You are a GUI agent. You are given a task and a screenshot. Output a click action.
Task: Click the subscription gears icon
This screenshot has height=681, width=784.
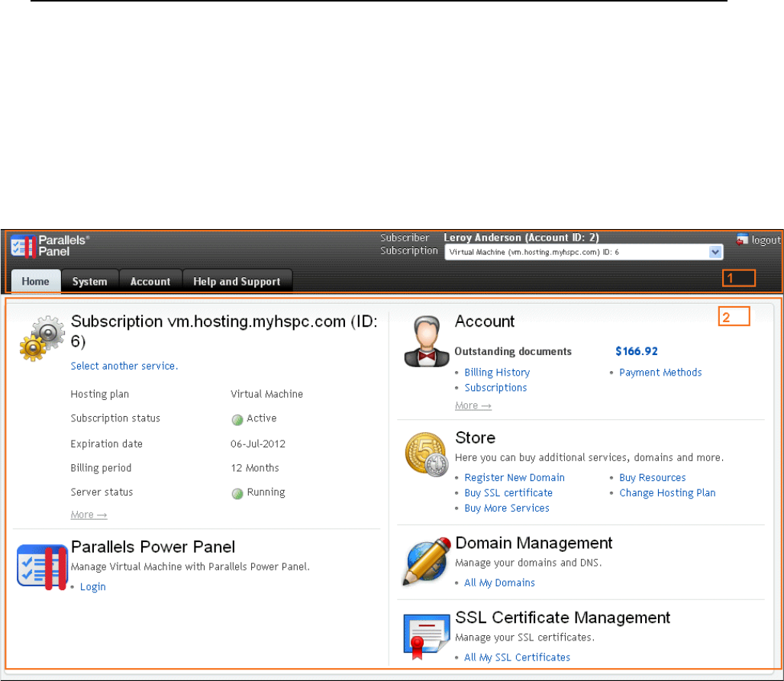(42, 338)
